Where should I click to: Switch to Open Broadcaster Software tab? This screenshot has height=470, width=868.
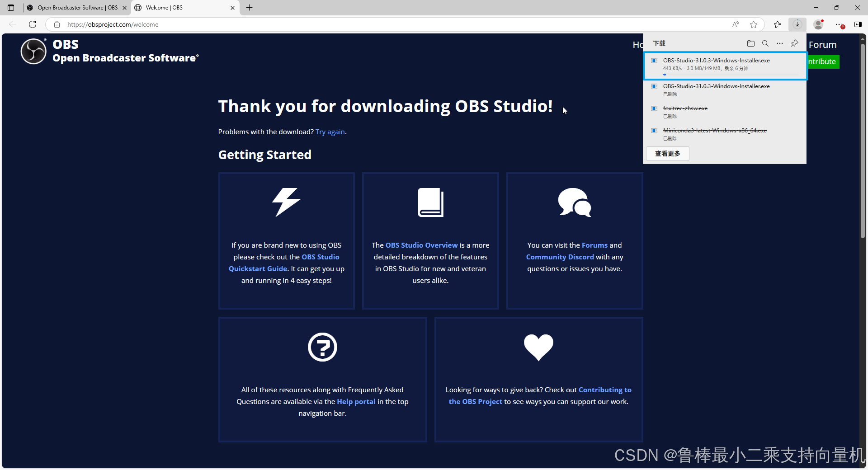coord(77,8)
